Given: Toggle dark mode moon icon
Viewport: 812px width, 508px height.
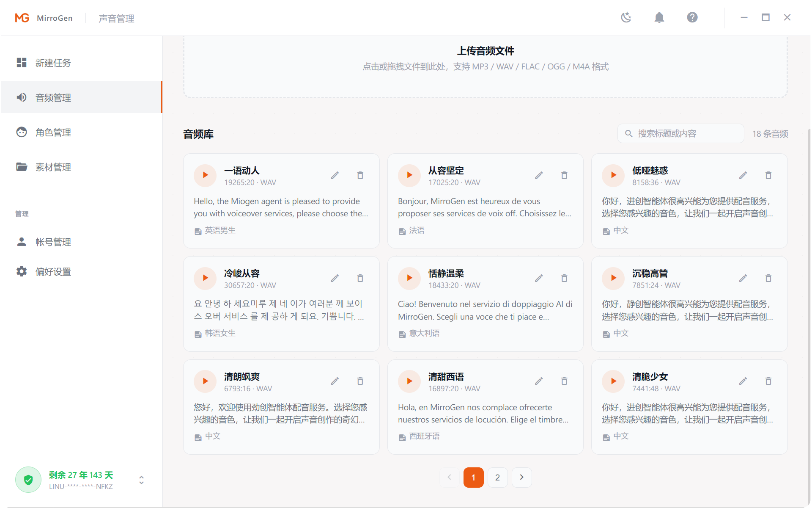Looking at the screenshot, I should (626, 17).
